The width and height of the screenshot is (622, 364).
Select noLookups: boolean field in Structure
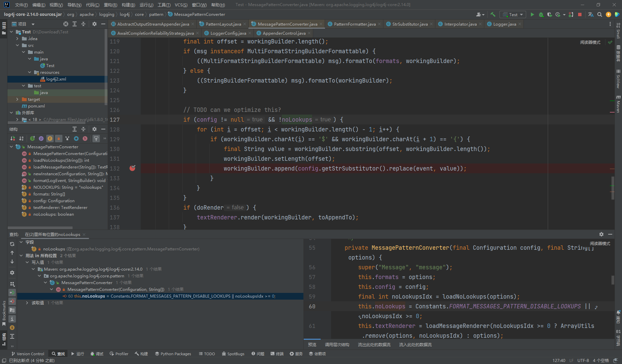click(53, 214)
